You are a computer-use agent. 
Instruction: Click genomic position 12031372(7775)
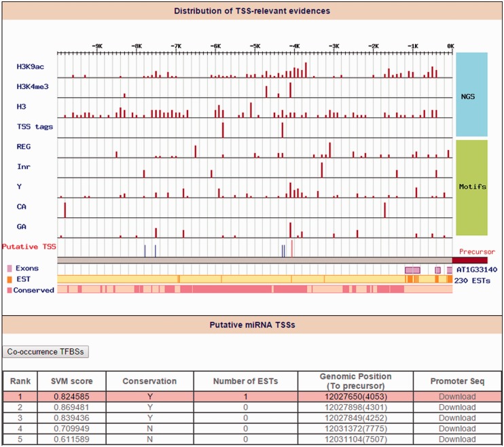tap(356, 429)
